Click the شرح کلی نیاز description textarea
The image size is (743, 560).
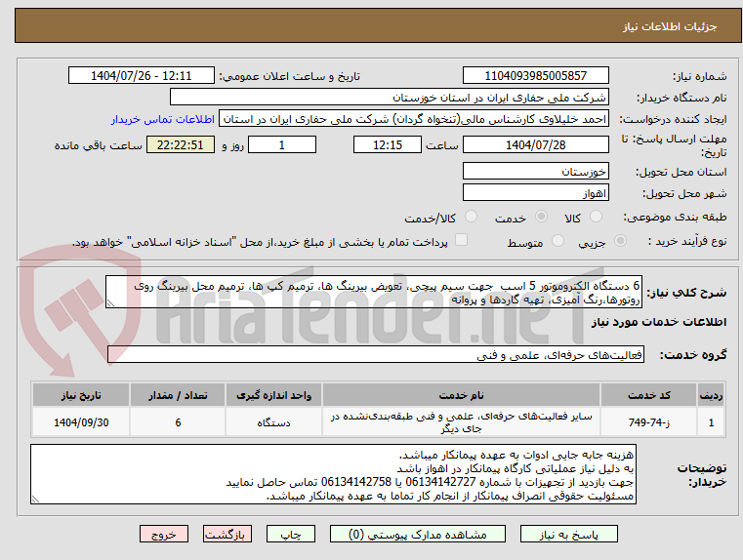tap(373, 292)
